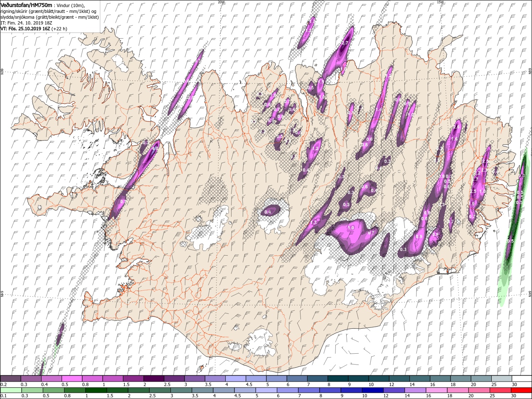Viewport: 532px width, 399px height.
Task: Pick the palest green rain swatch between 0.1 and 0.3
Action: [11, 390]
